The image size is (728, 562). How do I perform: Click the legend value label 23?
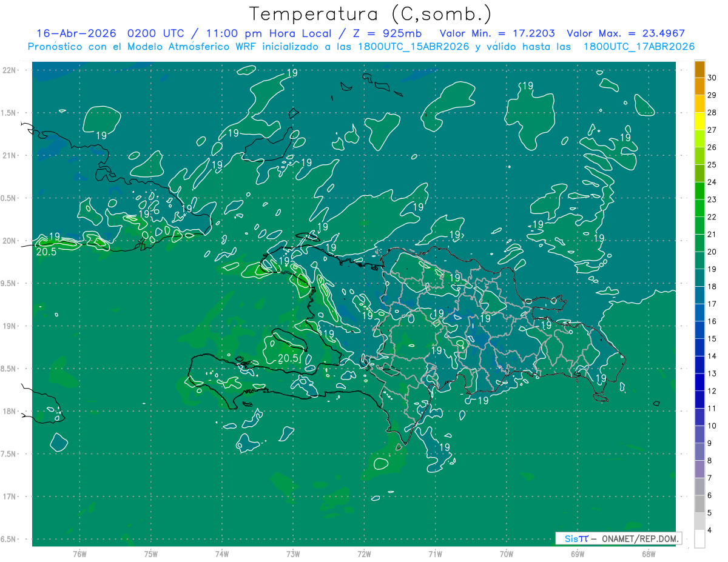(712, 199)
